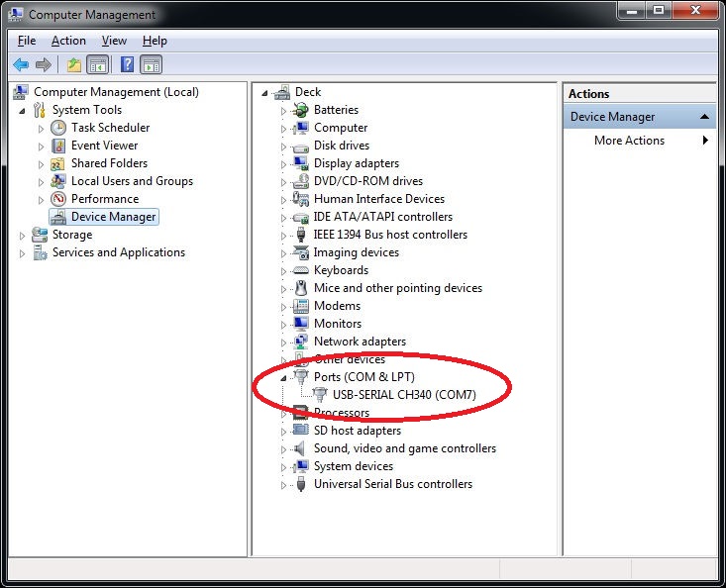Viewport: 726px width, 588px height.
Task: Click the Shared Folders icon
Action: 58,163
